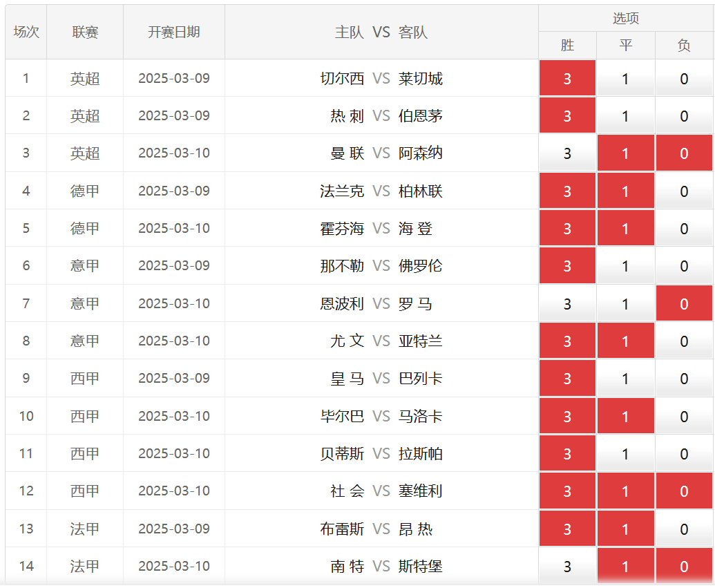Pick draw option 1 for 热刺 VS 伯恩茅

[x=626, y=115]
